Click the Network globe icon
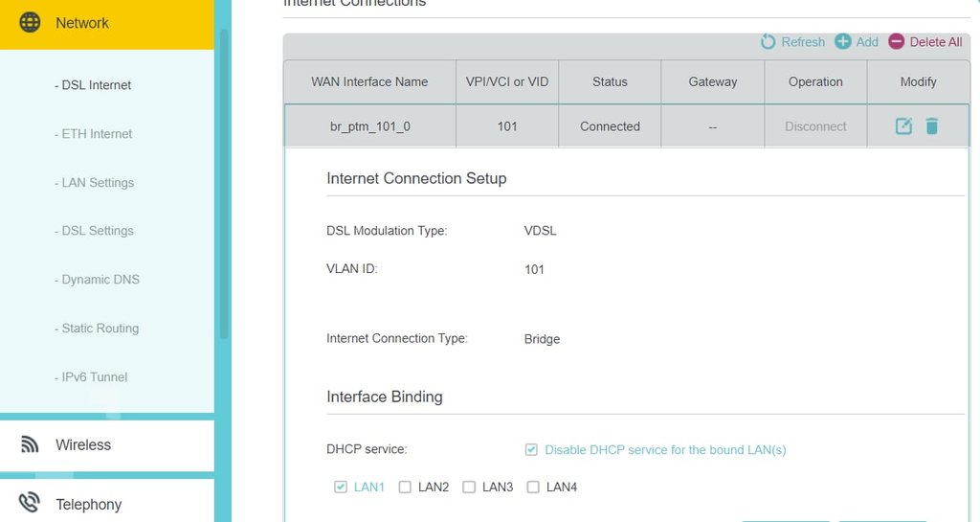Screen dimensions: 980x522 [x=30, y=22]
